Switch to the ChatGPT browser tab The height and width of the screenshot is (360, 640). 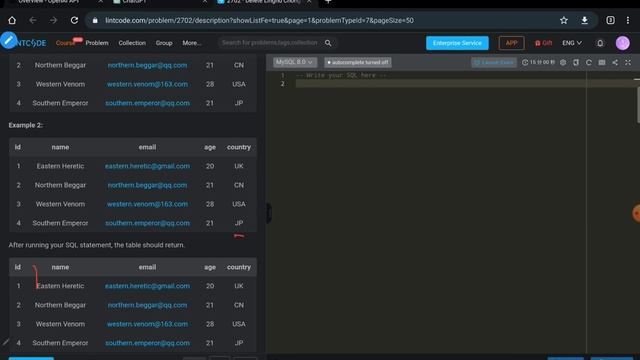(159, 2)
